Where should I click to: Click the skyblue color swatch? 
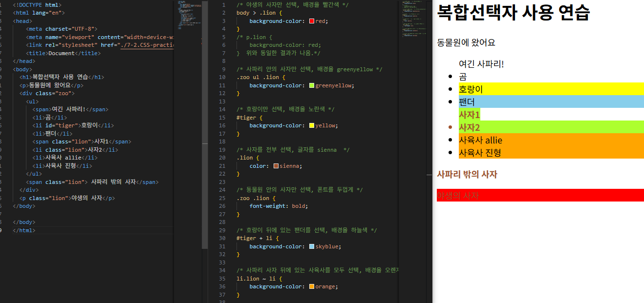pos(312,246)
